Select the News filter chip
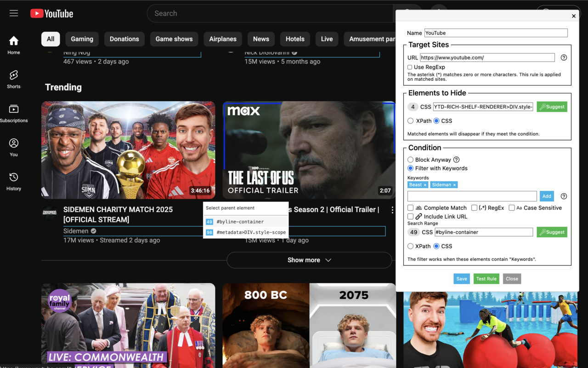The width and height of the screenshot is (588, 368). (261, 39)
